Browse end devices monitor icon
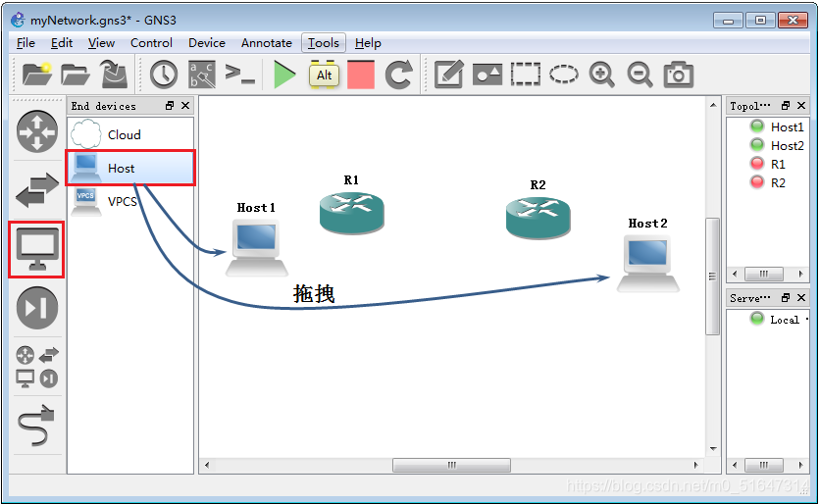The image size is (819, 504). pos(36,250)
